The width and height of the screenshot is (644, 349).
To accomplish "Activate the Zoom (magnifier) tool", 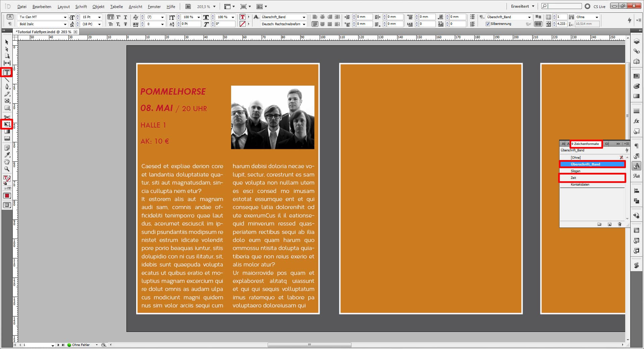I will click(7, 169).
